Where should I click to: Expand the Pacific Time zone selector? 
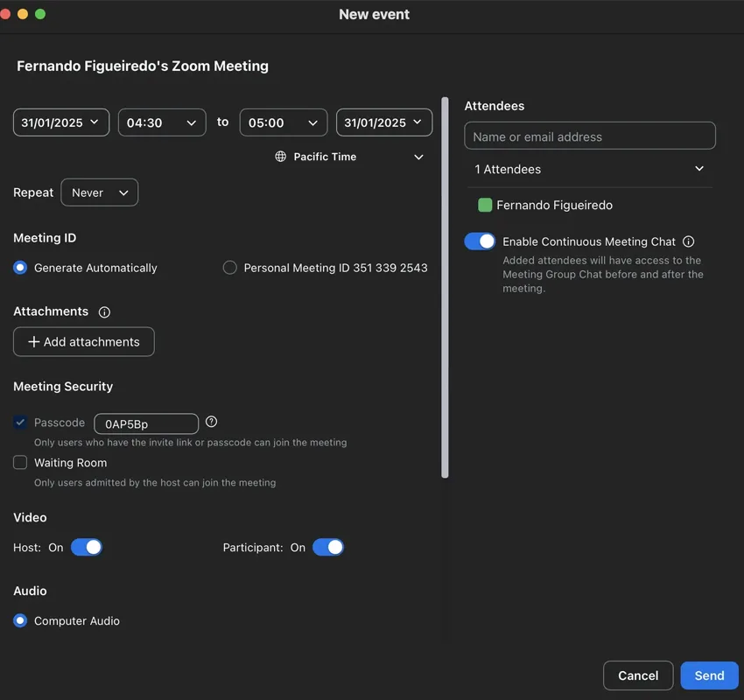coord(418,157)
